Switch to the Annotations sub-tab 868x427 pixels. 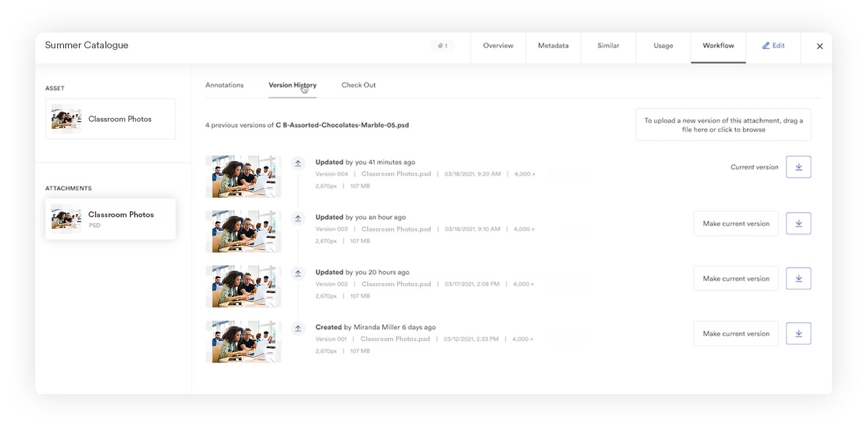point(224,85)
